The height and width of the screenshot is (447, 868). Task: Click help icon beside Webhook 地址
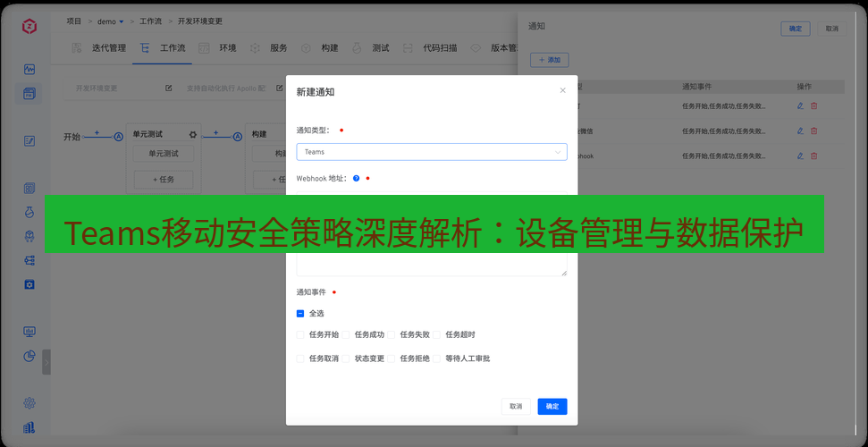pyautogui.click(x=356, y=179)
